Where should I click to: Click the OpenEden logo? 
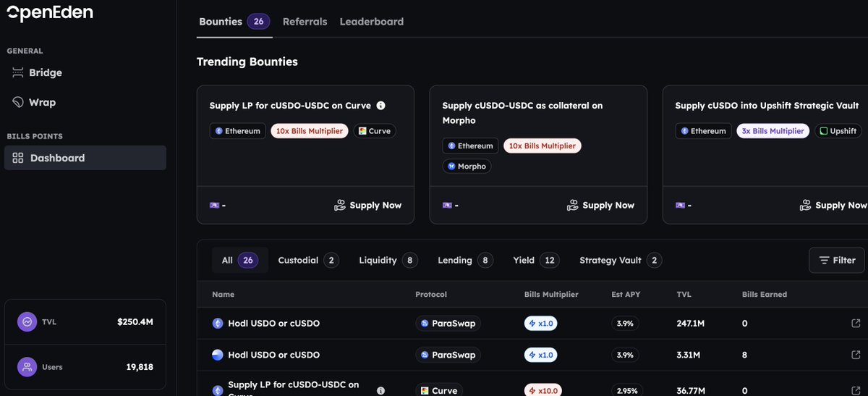tap(49, 12)
